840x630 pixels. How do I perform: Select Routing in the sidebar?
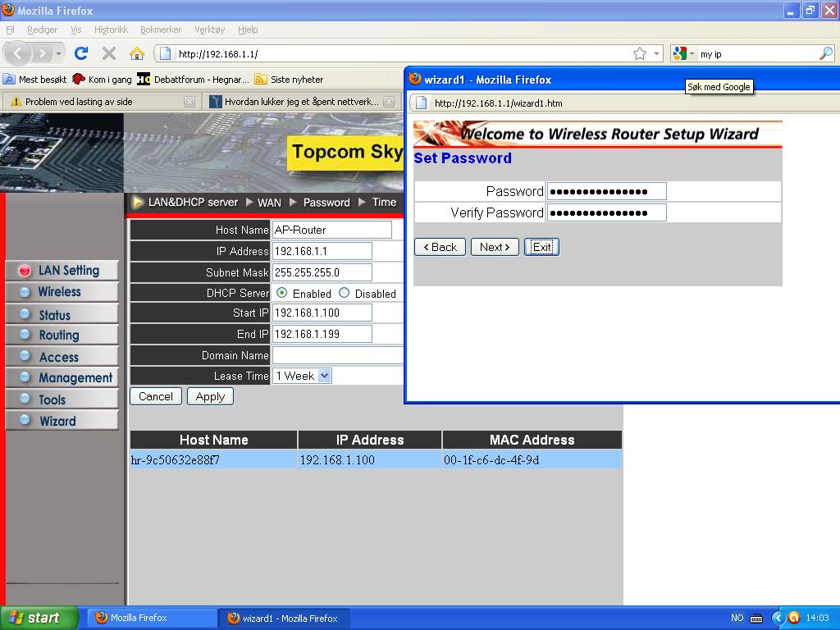62,335
